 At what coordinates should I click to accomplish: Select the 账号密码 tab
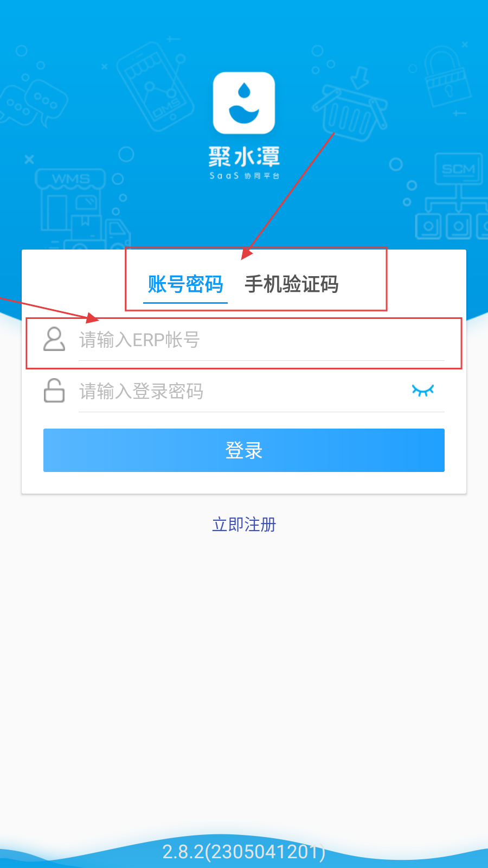click(x=185, y=284)
